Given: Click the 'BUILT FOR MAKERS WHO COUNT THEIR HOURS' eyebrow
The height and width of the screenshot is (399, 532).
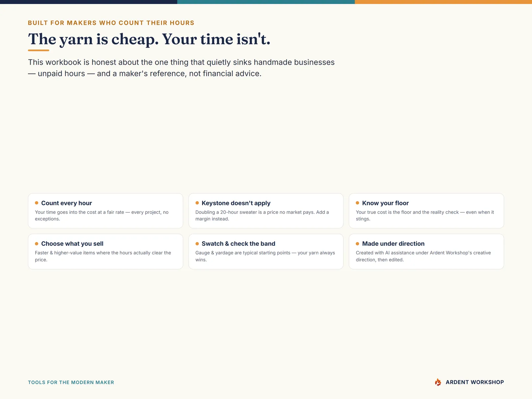Looking at the screenshot, I should [x=111, y=23].
